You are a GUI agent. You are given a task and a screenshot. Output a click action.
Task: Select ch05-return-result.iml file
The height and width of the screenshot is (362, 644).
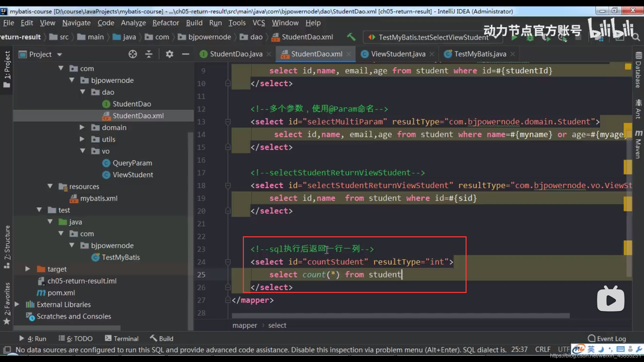pos(82,281)
